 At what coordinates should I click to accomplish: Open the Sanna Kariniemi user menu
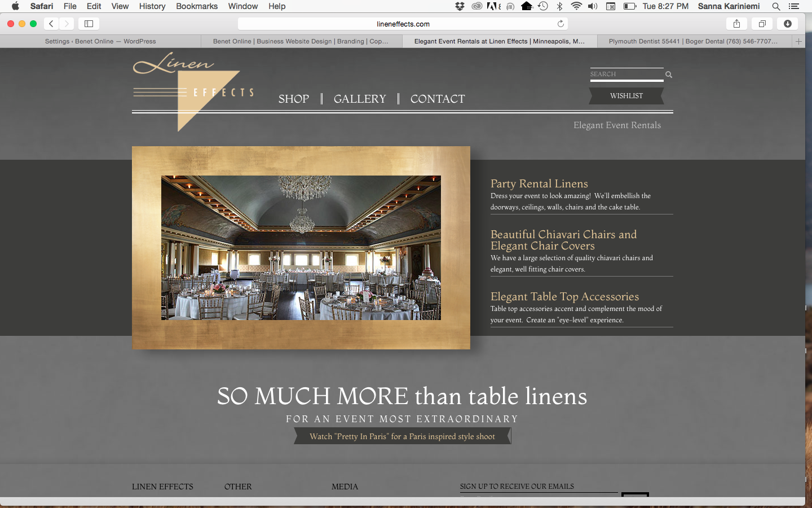click(x=729, y=6)
